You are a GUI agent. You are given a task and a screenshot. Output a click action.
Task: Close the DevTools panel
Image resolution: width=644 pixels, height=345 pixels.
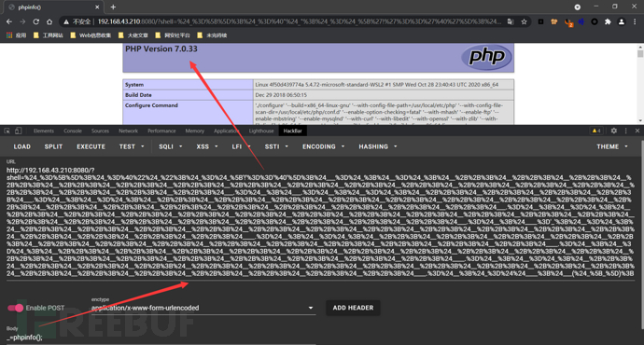(637, 131)
